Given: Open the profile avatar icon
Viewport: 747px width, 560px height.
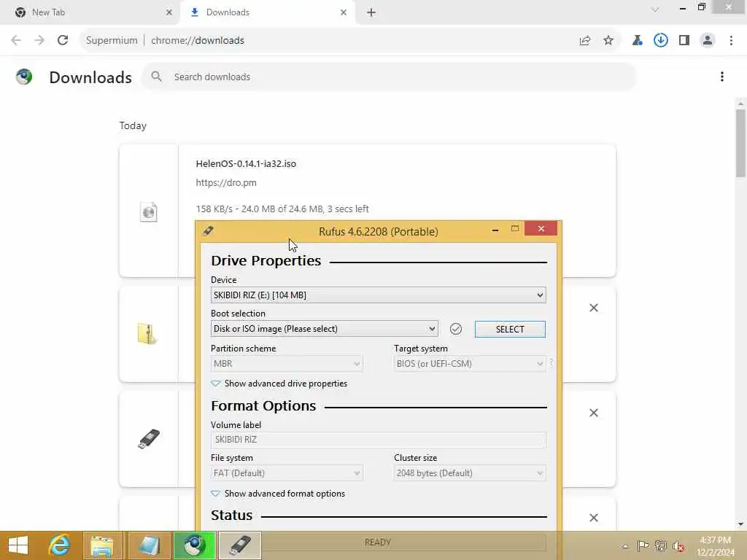Looking at the screenshot, I should [x=708, y=41].
